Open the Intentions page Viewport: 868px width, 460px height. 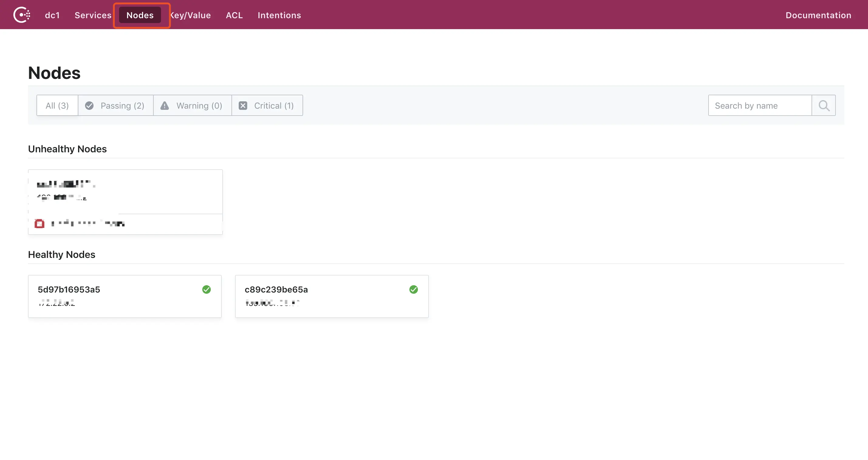(279, 15)
